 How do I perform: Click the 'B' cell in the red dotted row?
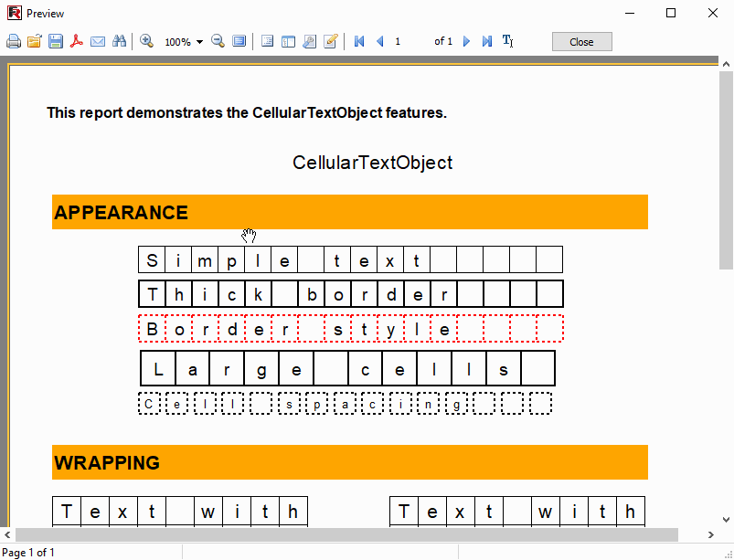coord(152,329)
